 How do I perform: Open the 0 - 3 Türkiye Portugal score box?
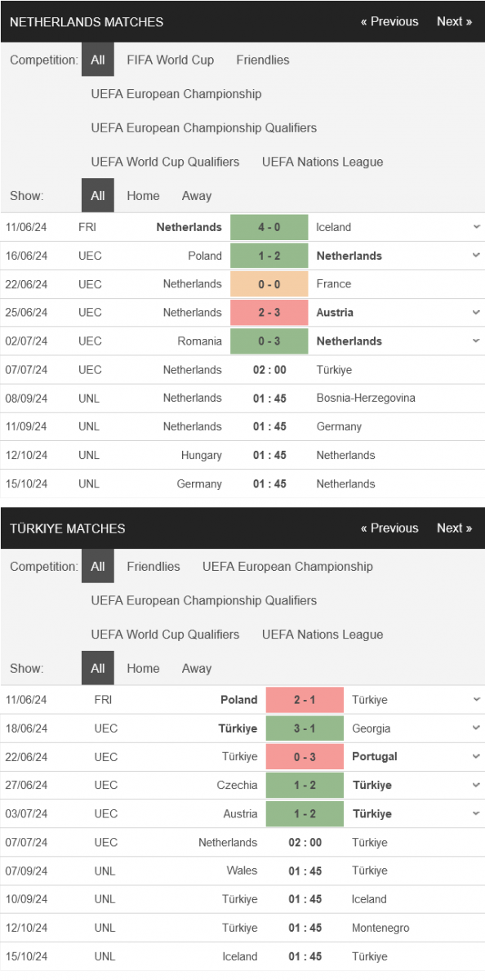(x=305, y=757)
